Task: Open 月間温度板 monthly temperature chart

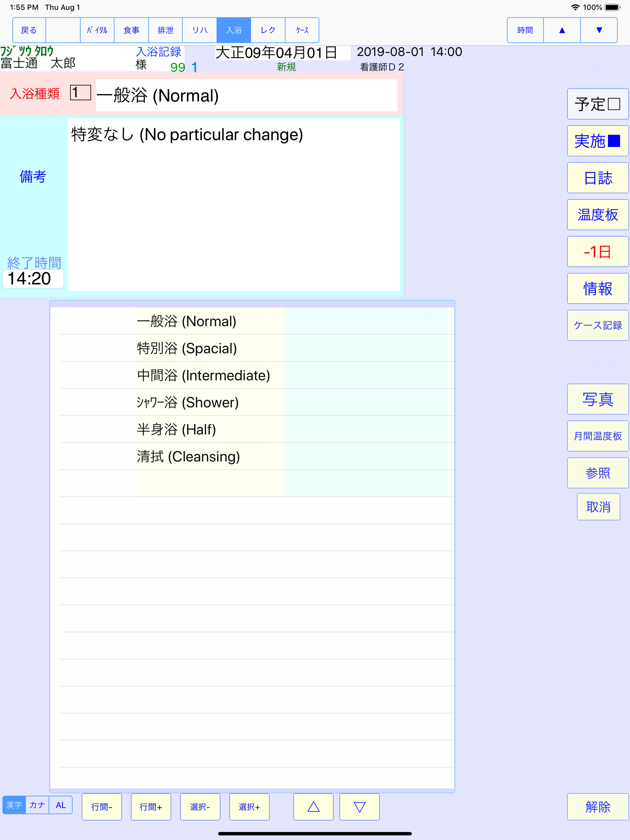Action: (598, 436)
